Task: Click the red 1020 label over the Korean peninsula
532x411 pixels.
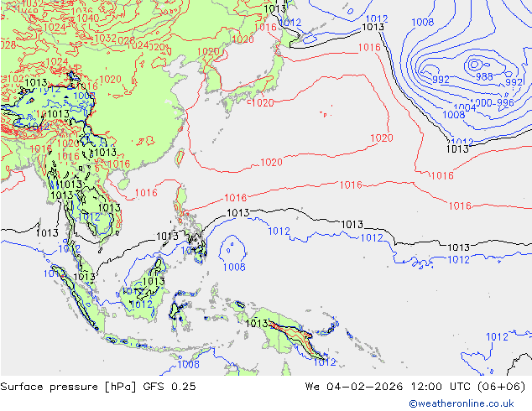Action: tap(208, 52)
